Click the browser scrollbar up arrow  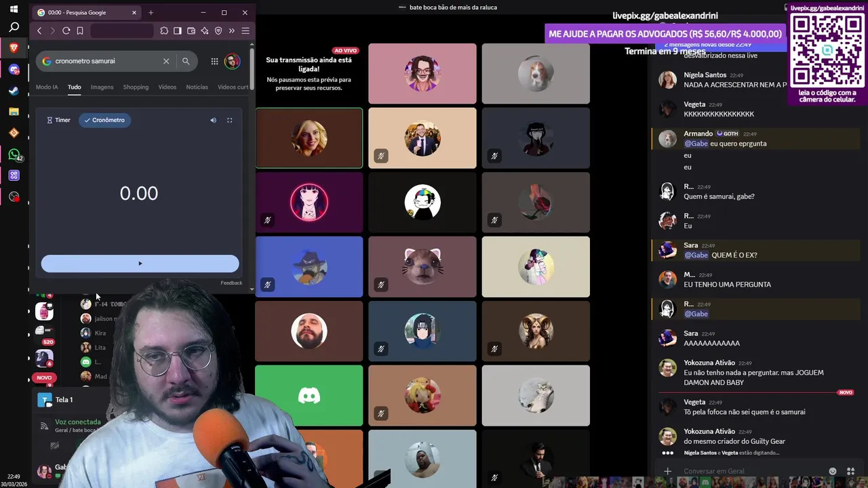pyautogui.click(x=252, y=45)
